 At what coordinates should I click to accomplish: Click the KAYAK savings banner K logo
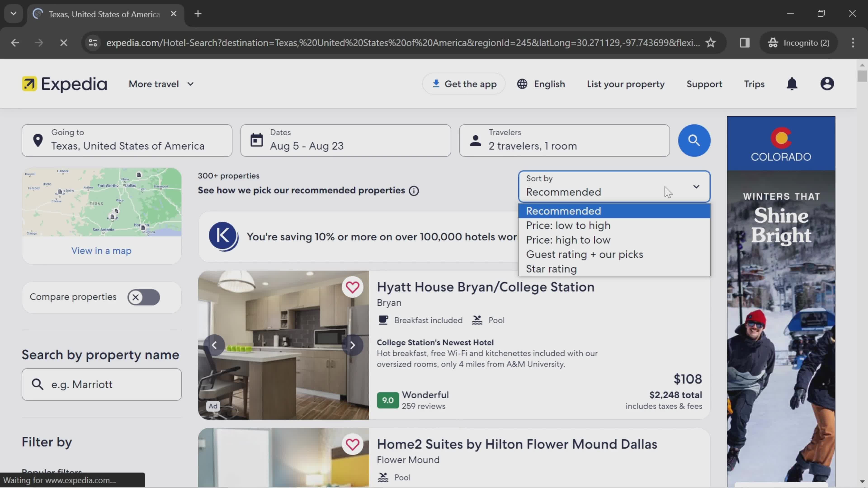pos(223,236)
